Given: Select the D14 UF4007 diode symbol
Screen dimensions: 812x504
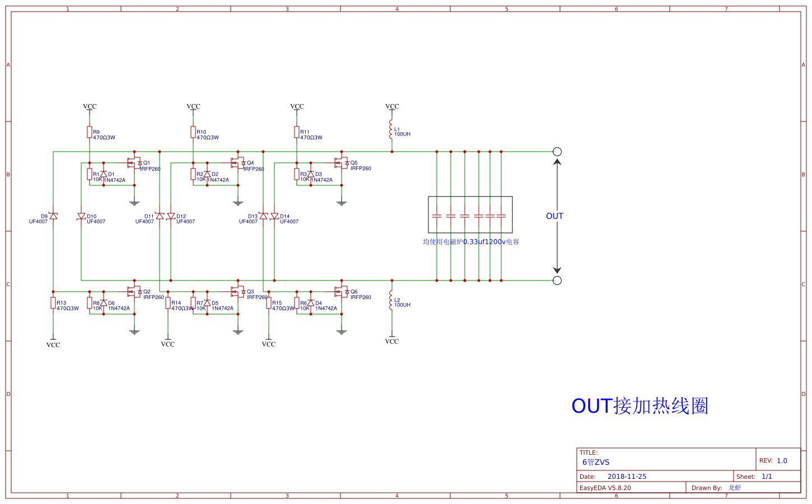Looking at the screenshot, I should coord(274,216).
